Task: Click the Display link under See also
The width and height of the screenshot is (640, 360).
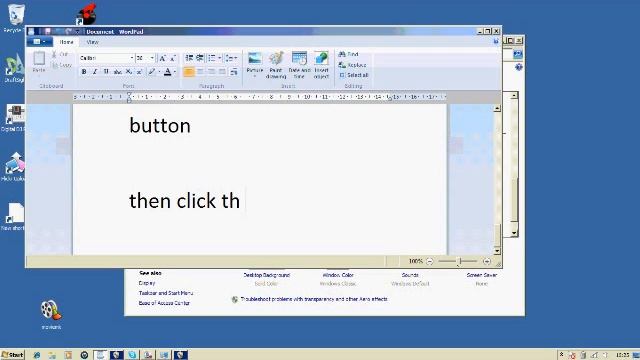Action: coord(147,283)
